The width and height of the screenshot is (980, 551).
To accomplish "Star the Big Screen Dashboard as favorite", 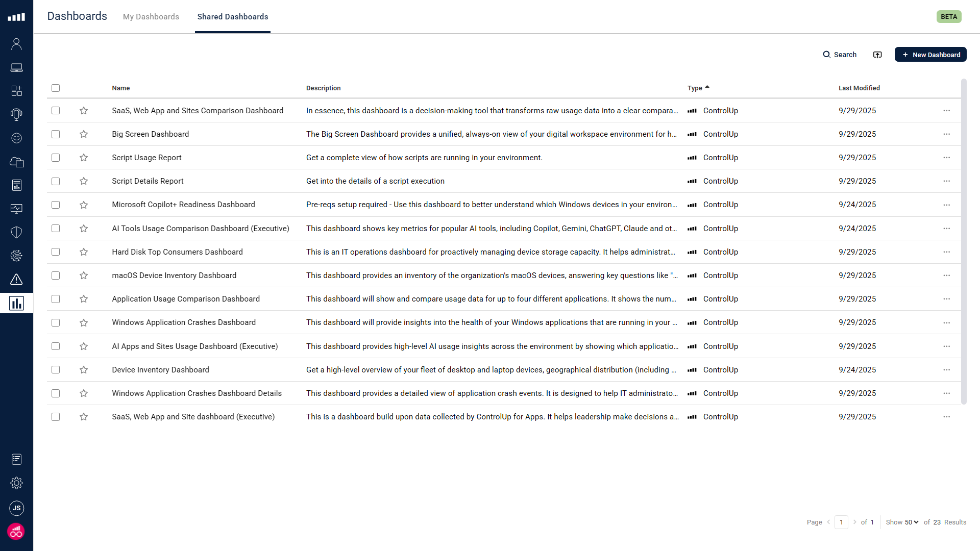I will [x=84, y=134].
